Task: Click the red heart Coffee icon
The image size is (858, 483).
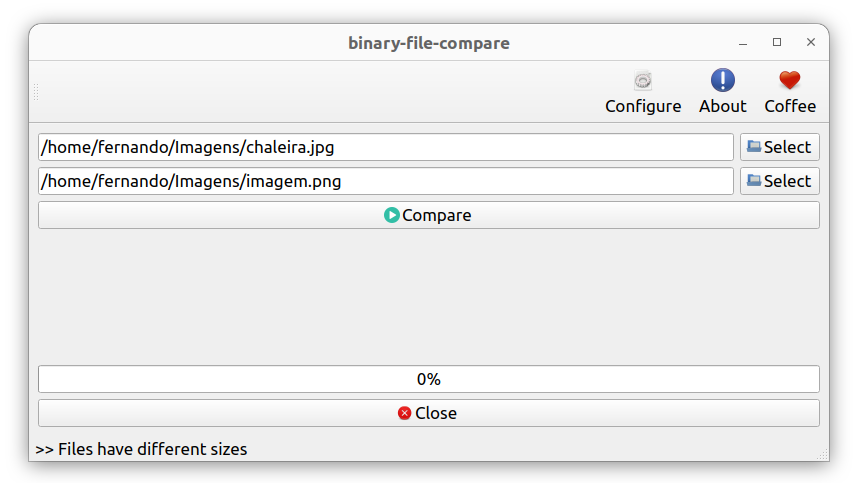Action: click(790, 80)
